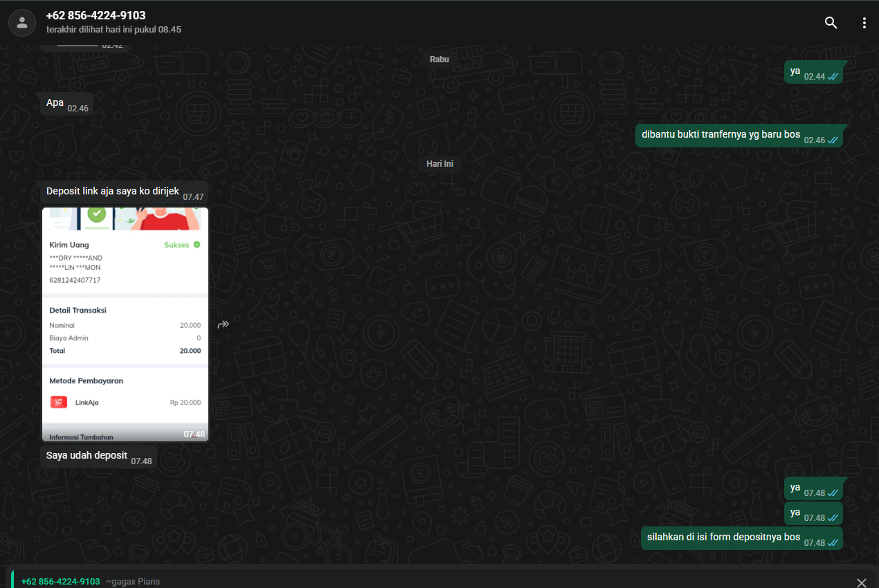Image resolution: width=879 pixels, height=588 pixels.
Task: Open the LinkAja transfer receipt image
Action: point(125,324)
